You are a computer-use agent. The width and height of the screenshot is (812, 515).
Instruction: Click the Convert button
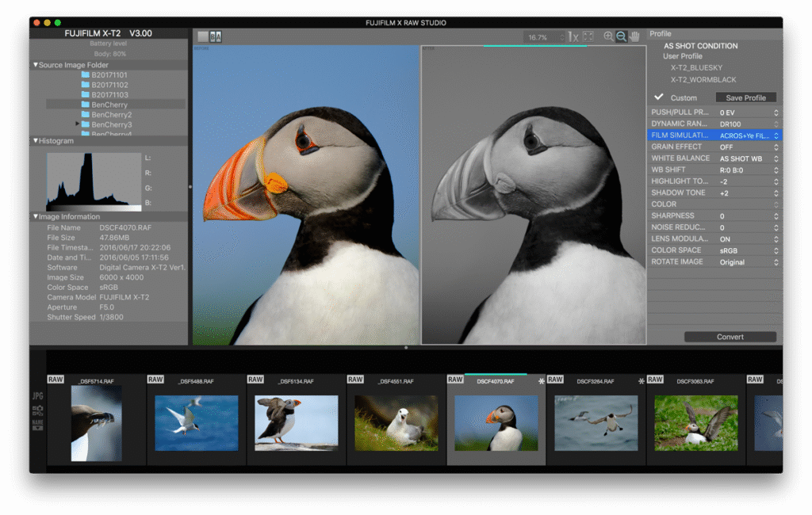(730, 336)
